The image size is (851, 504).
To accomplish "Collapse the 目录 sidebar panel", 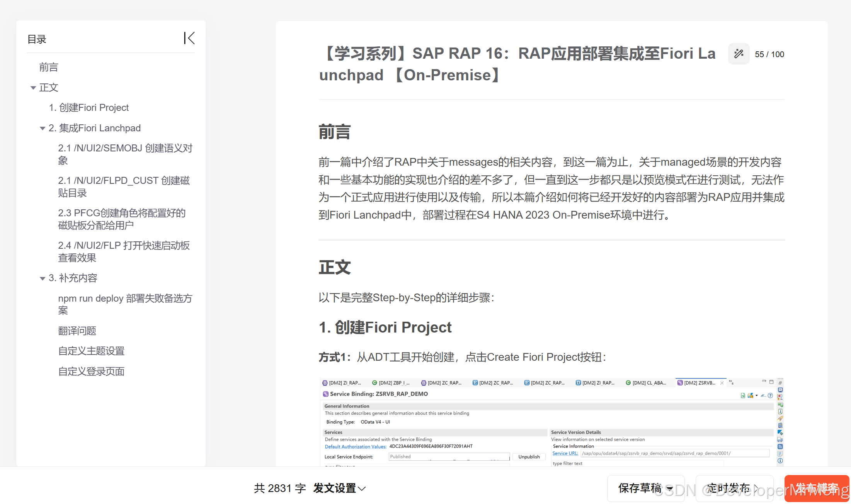I will tap(189, 38).
